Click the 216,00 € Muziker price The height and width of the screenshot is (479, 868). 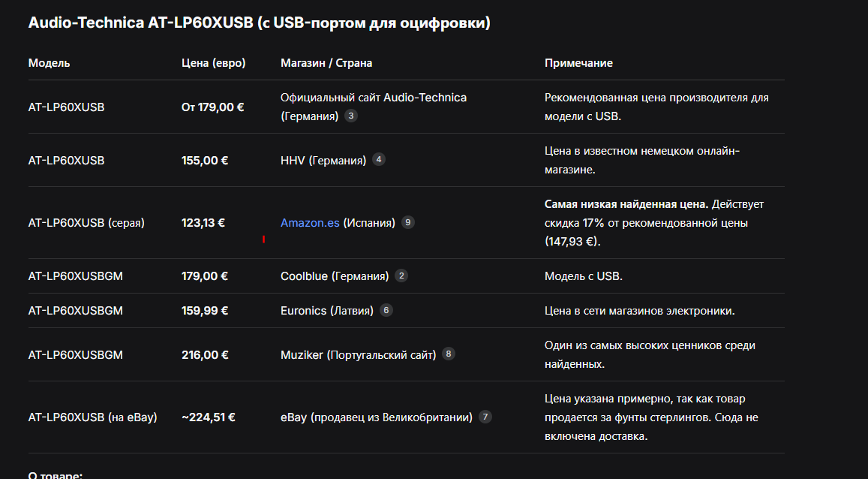click(205, 354)
